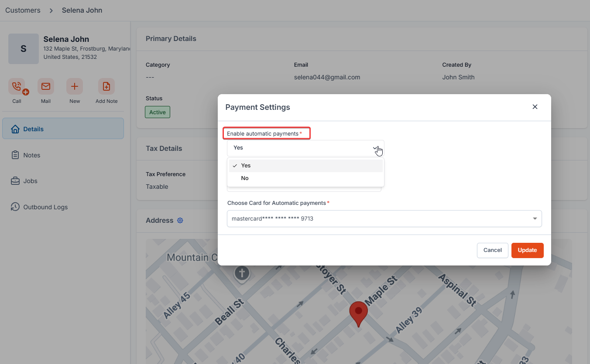Viewport: 590px width, 364px height.
Task: Click the church marker on the map
Action: point(242,274)
